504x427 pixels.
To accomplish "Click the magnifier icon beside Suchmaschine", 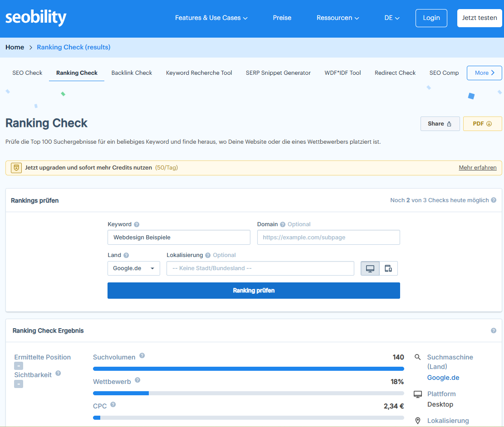I will (x=417, y=357).
